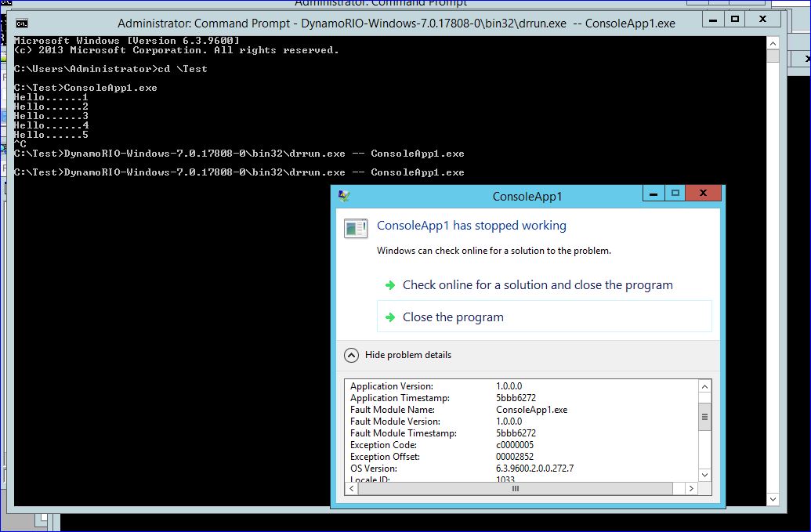Maximize the Command Prompt window
This screenshot has height=532, width=811.
[735, 20]
